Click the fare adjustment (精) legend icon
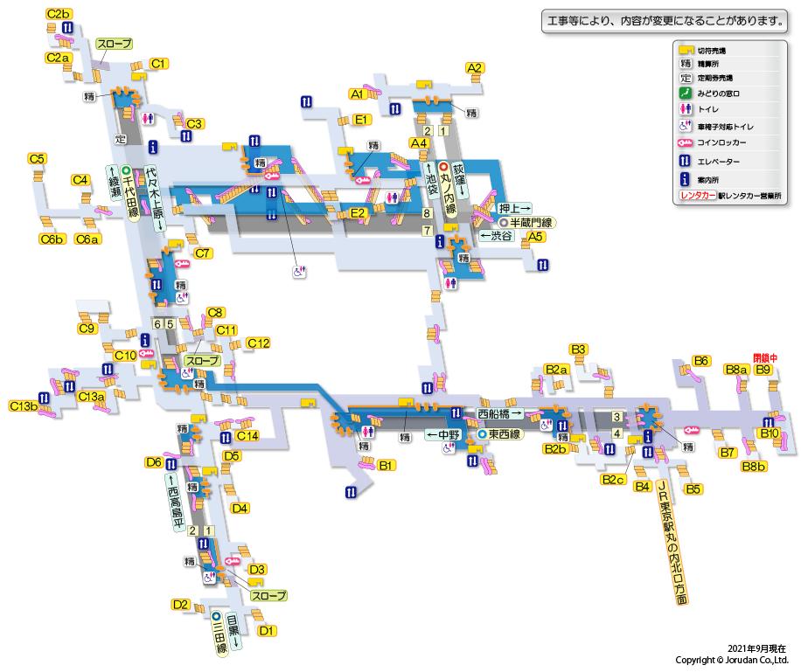The width and height of the screenshot is (801, 672). pyautogui.click(x=686, y=64)
